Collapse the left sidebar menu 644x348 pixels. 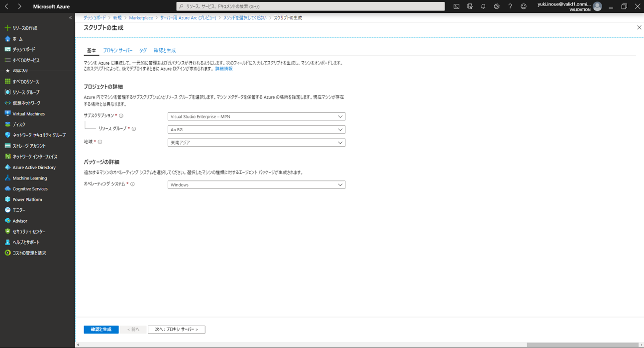pos(70,17)
